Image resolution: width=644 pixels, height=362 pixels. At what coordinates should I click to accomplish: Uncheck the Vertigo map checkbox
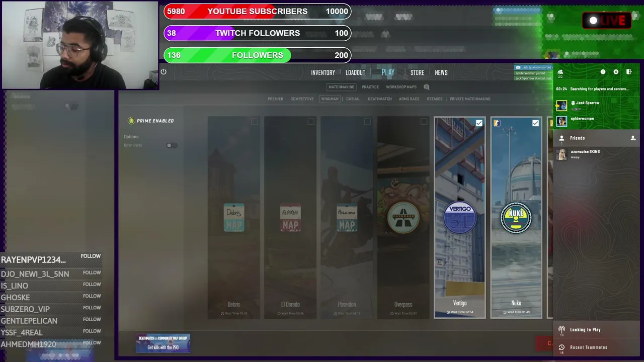(479, 123)
